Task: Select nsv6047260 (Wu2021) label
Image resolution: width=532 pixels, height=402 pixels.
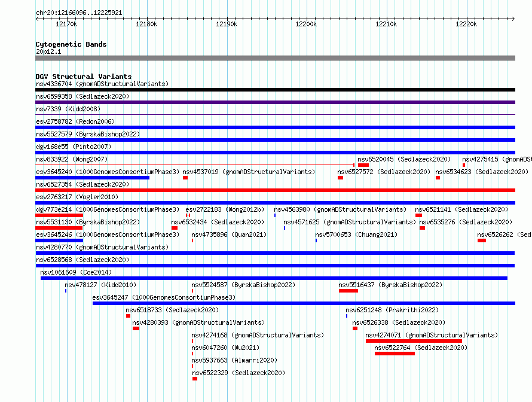Action: tap(225, 348)
